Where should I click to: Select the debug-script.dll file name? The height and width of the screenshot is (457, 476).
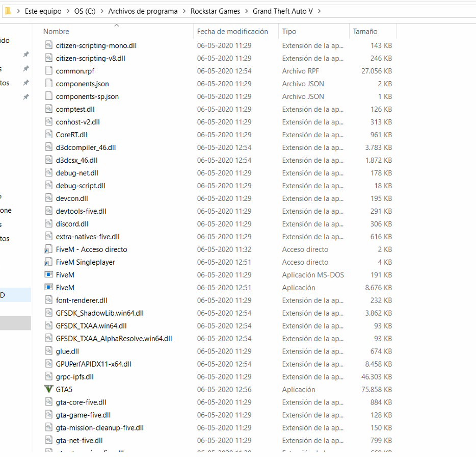click(81, 186)
